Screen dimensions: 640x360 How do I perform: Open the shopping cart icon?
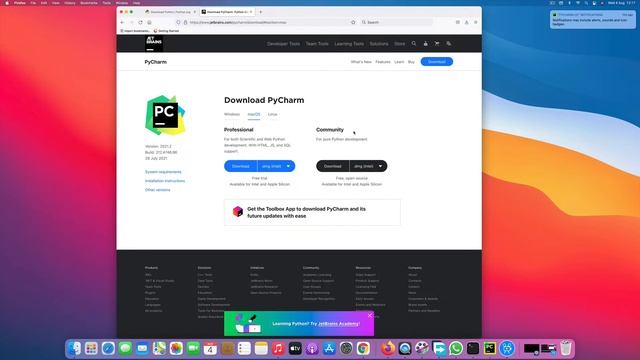(x=437, y=43)
